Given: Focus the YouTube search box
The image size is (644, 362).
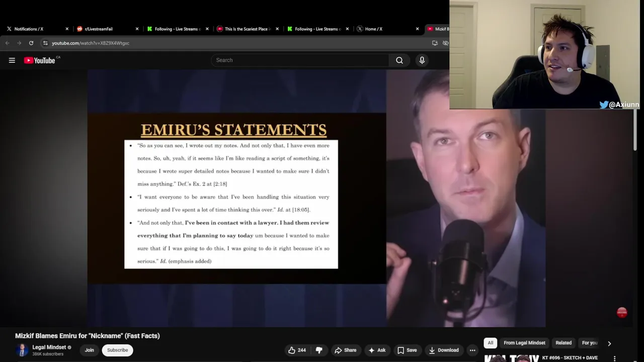Looking at the screenshot, I should pos(300,60).
